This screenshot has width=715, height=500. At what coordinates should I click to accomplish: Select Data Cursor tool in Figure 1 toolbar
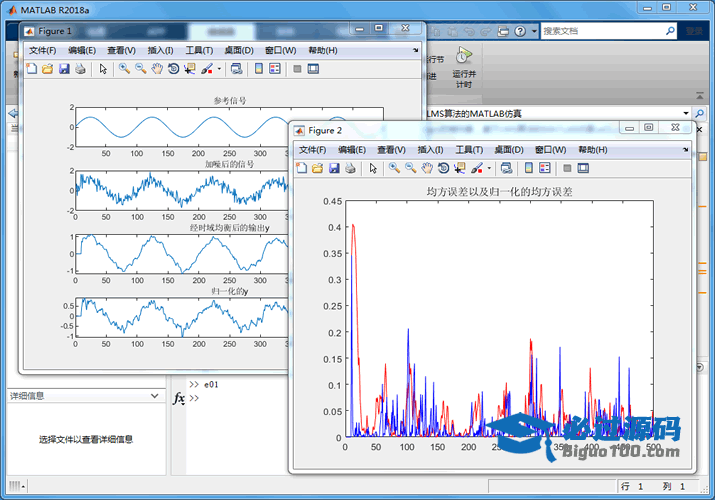tap(190, 69)
